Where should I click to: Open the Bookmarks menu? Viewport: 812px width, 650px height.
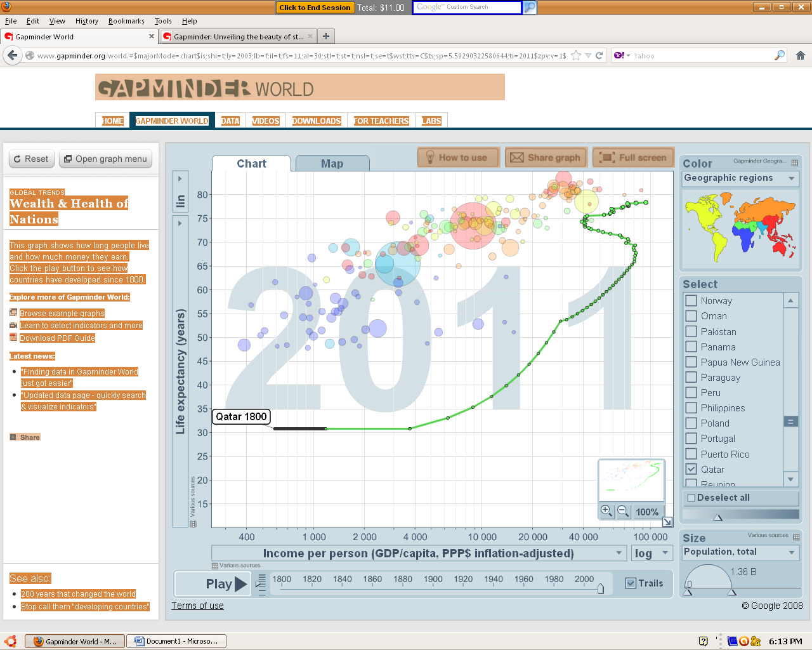click(x=126, y=21)
